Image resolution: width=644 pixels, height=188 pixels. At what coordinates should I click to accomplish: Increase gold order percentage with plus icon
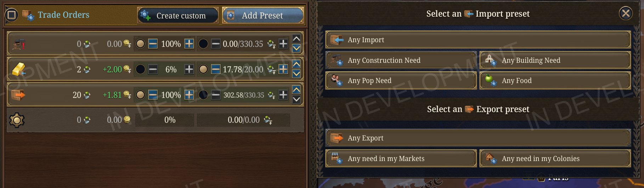(189, 69)
